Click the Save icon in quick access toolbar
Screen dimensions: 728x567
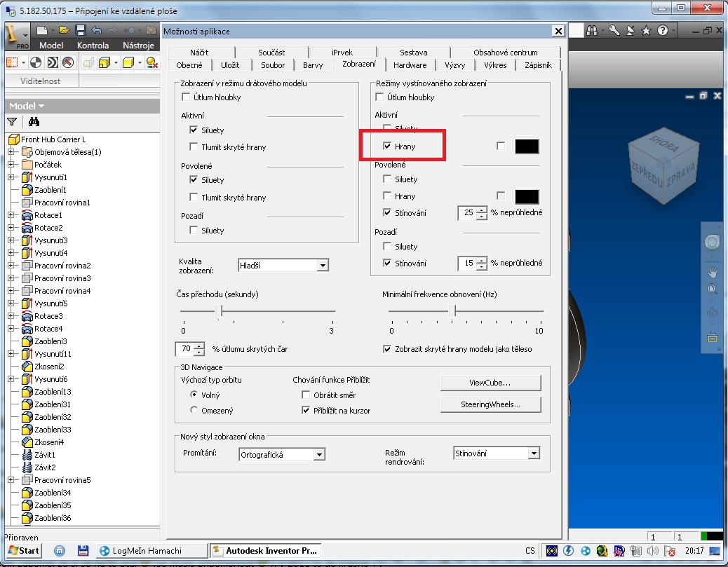pos(80,30)
